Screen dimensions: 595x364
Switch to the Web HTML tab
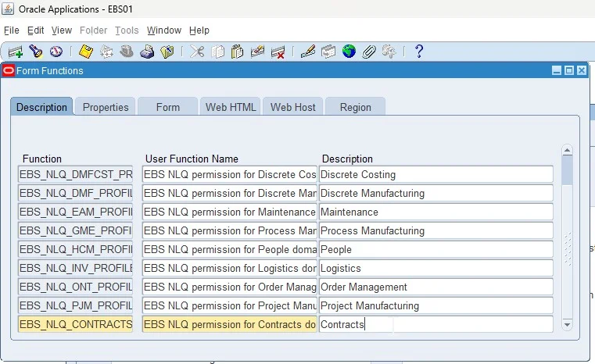231,107
